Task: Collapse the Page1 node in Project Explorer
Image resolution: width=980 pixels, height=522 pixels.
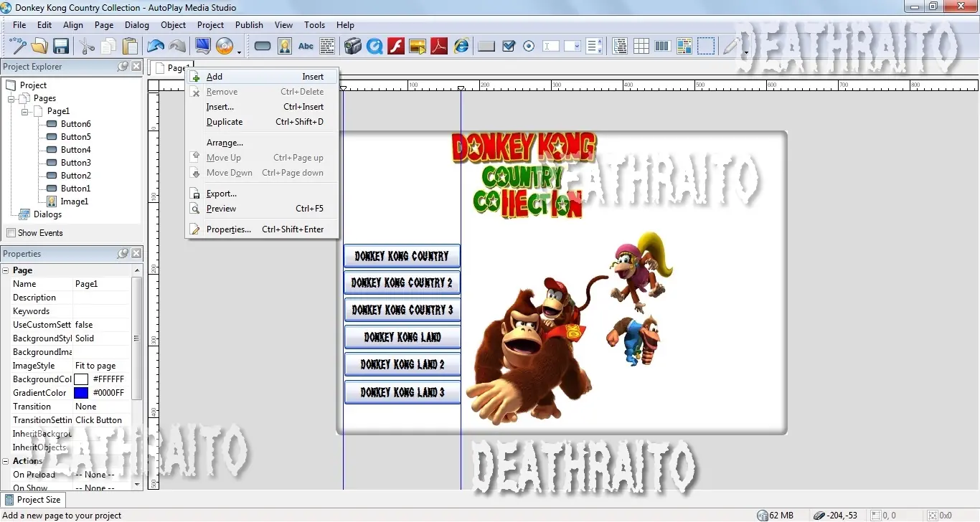Action: tap(25, 111)
